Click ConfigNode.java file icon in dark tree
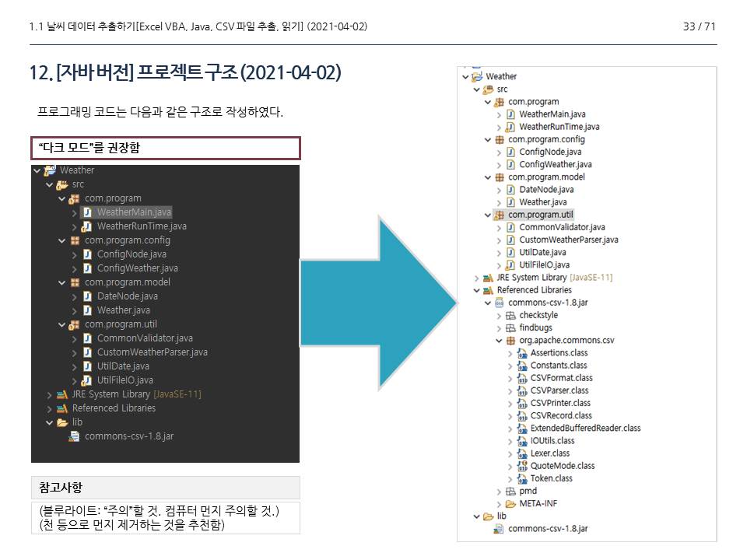This screenshot has height=560, width=747. [x=87, y=254]
